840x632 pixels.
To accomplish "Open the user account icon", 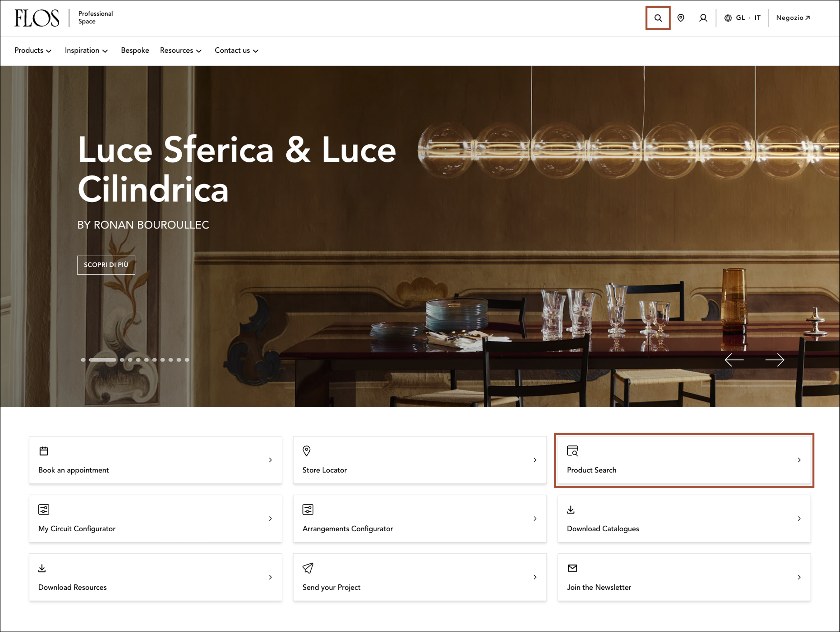I will click(703, 18).
